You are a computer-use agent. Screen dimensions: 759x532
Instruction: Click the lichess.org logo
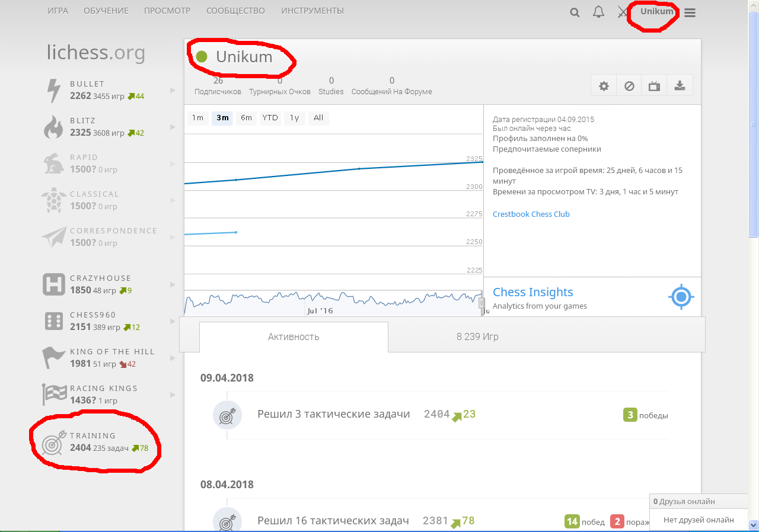point(96,53)
